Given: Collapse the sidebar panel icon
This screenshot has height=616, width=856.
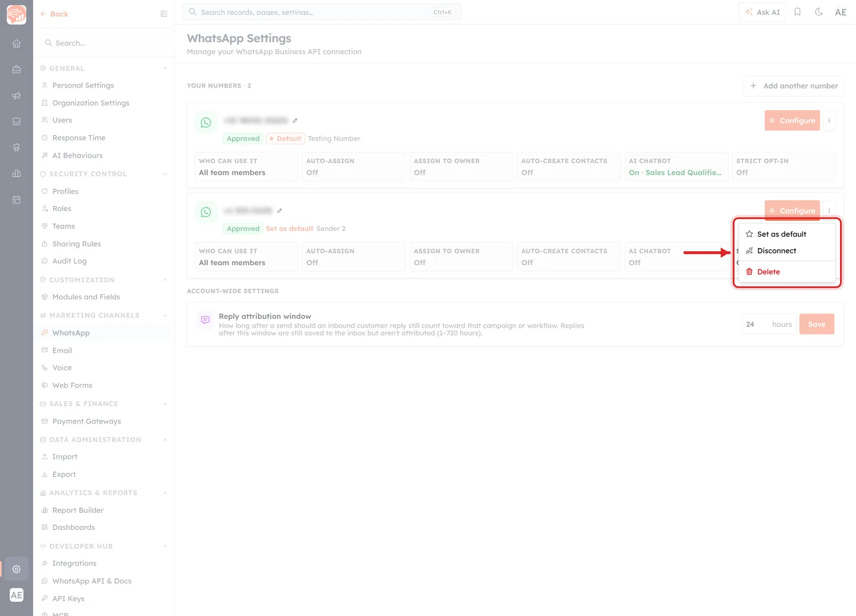Looking at the screenshot, I should click(164, 14).
